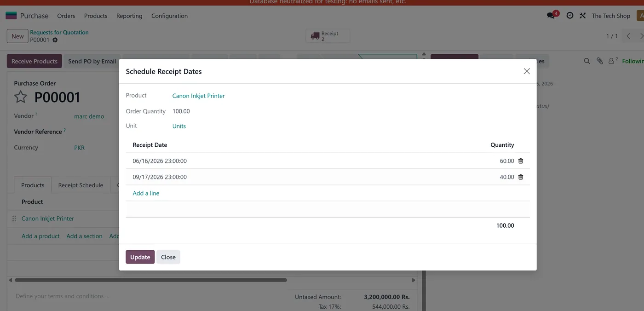Open the activities clock icon
The width and height of the screenshot is (644, 311).
click(570, 16)
